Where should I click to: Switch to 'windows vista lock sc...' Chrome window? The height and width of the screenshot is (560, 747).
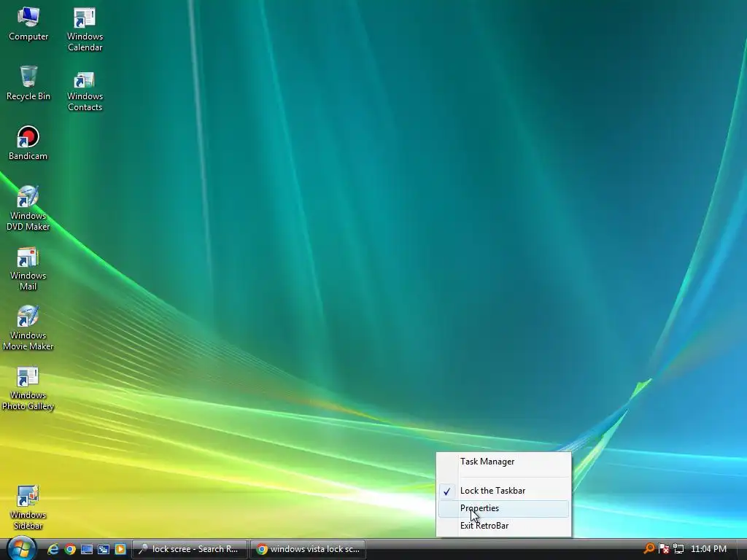coord(308,549)
